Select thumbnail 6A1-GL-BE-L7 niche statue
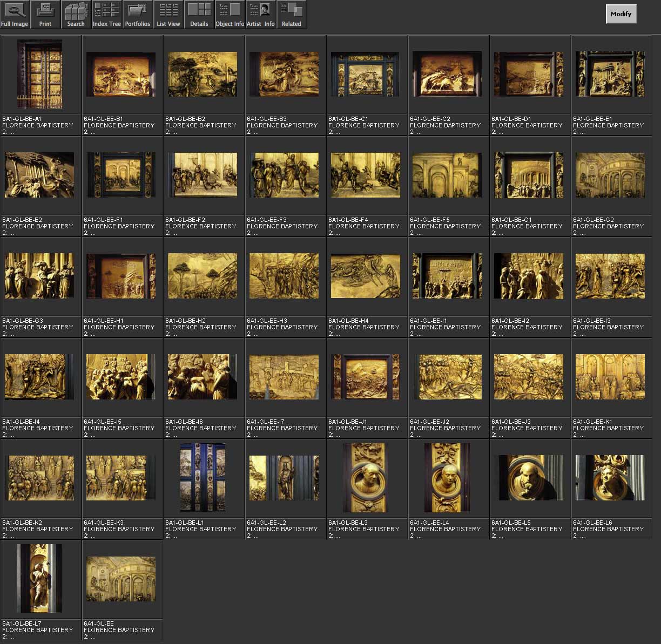Image resolution: width=661 pixels, height=644 pixels. coord(39,579)
